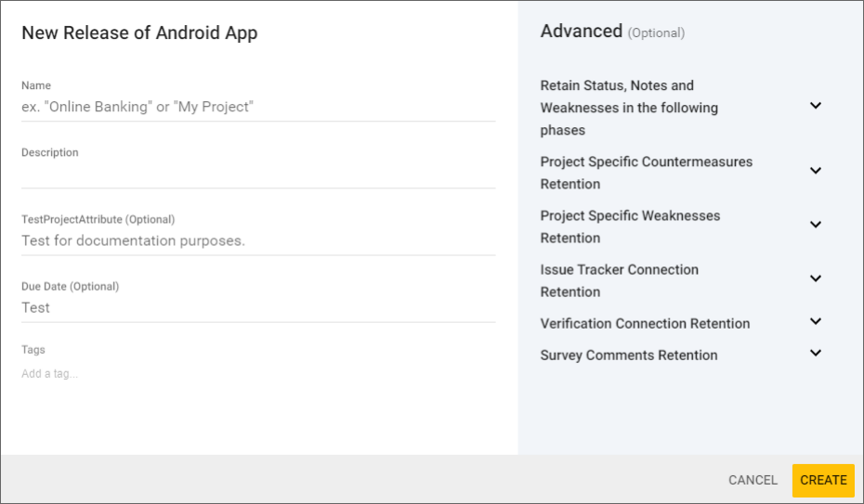This screenshot has height=504, width=864.
Task: Open Project Specific Weaknesses Retention chevron arrow
Action: [815, 225]
